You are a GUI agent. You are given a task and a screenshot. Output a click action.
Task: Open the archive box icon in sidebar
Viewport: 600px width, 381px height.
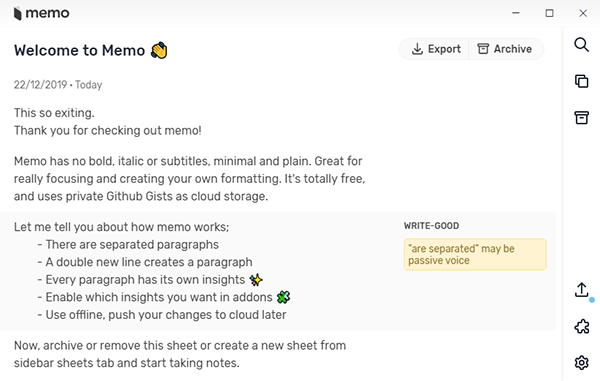[x=581, y=117]
